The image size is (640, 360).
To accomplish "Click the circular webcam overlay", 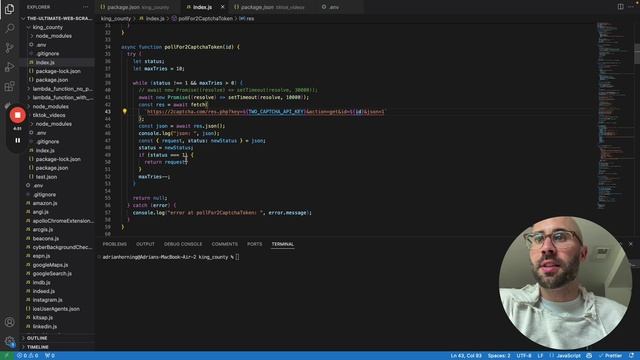I will (565, 283).
